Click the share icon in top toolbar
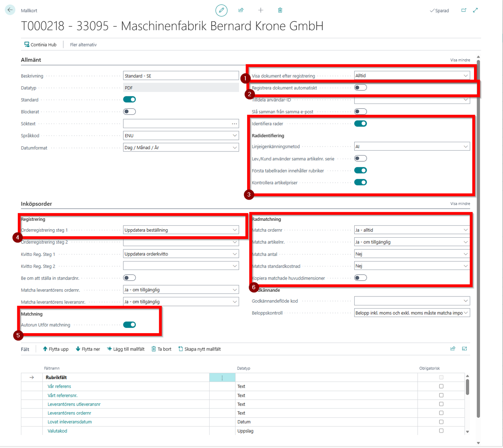The image size is (503, 448). click(241, 10)
